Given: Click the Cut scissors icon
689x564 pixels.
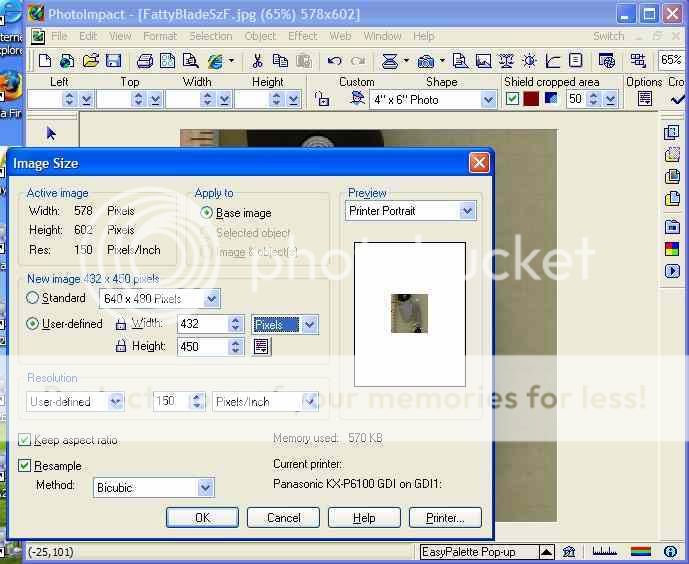Looking at the screenshot, I should click(x=257, y=61).
